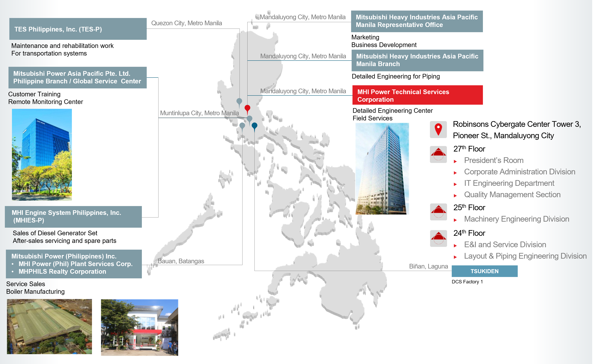Click the 'Customer Training' text
This screenshot has height=364, width=600.
[x=34, y=94]
